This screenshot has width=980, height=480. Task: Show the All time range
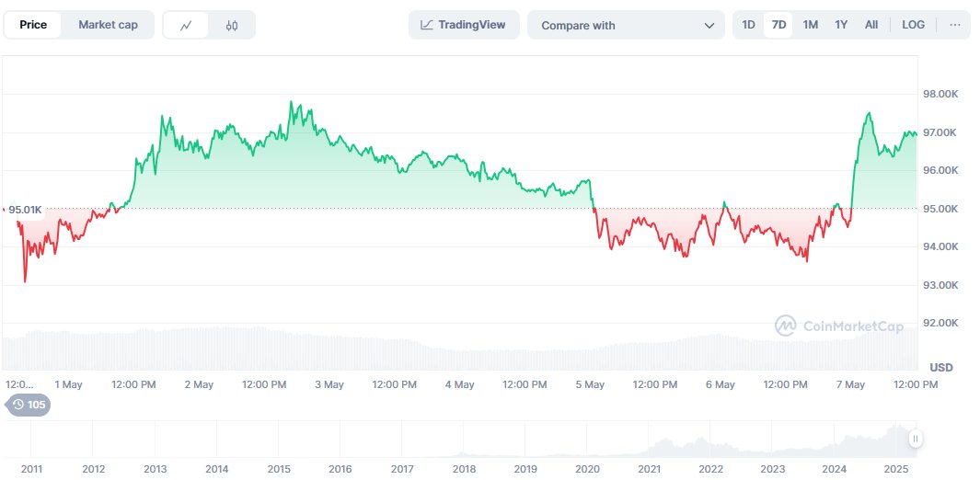[x=871, y=25]
